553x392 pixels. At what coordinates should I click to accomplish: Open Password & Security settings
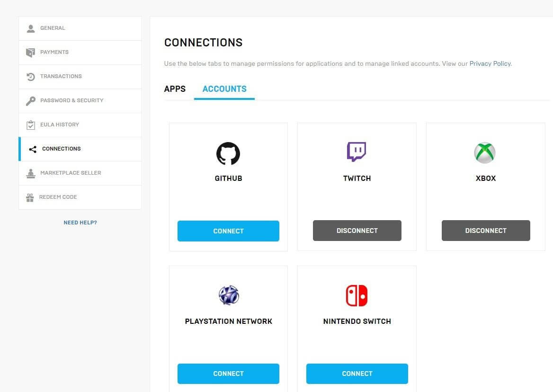click(80, 101)
